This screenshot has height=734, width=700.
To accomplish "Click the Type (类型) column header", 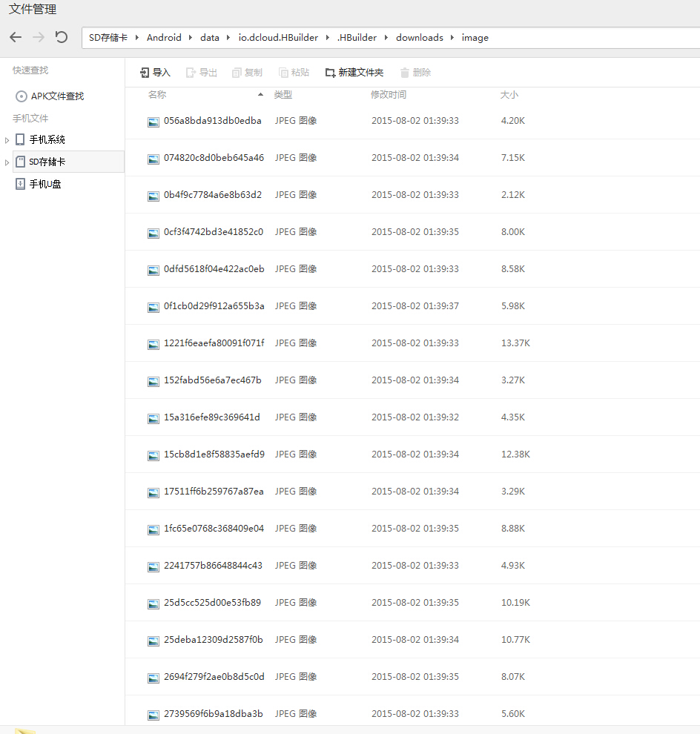I will pos(283,95).
